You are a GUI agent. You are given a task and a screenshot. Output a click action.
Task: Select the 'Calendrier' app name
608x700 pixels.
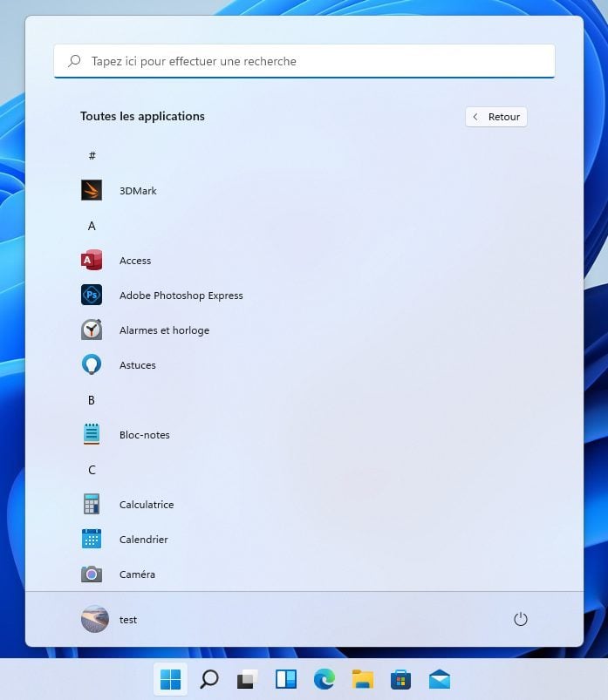[144, 540]
